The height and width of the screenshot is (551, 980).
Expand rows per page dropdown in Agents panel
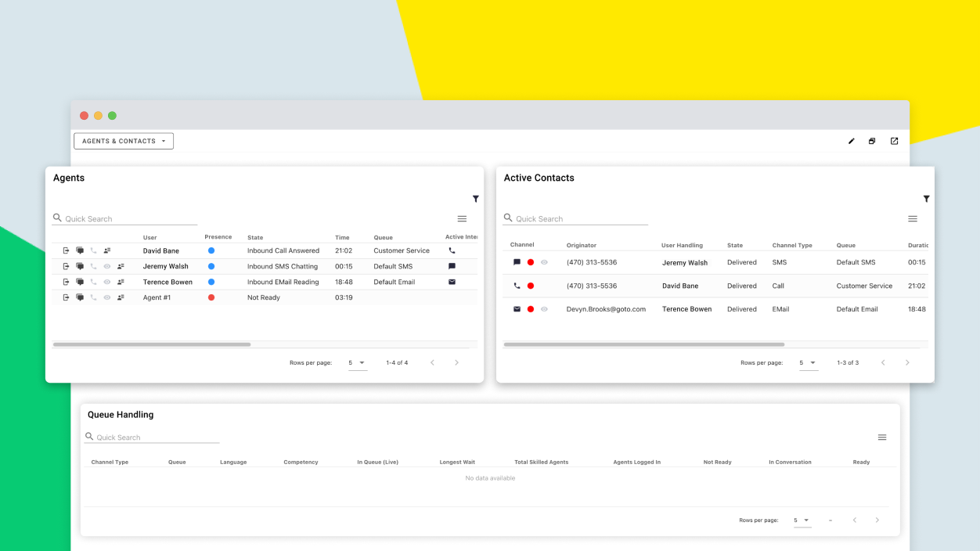tap(357, 363)
